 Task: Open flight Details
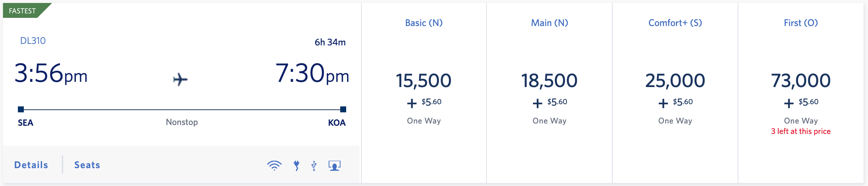click(x=31, y=165)
